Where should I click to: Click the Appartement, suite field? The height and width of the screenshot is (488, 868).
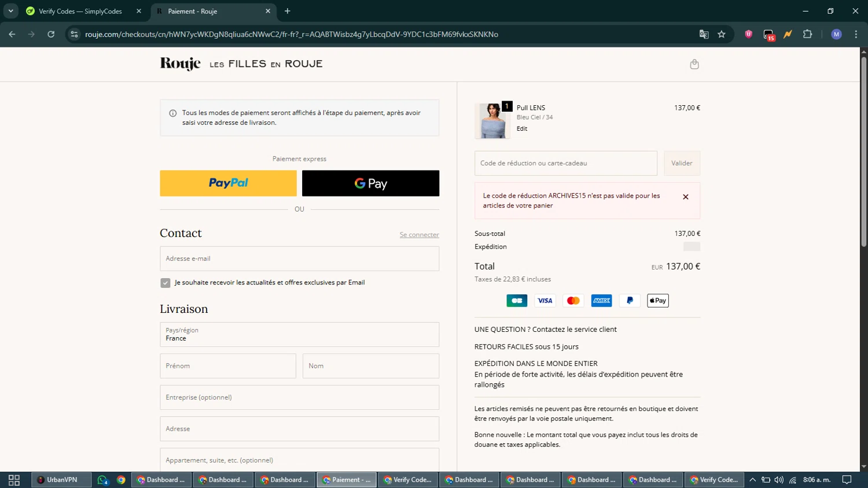point(299,460)
